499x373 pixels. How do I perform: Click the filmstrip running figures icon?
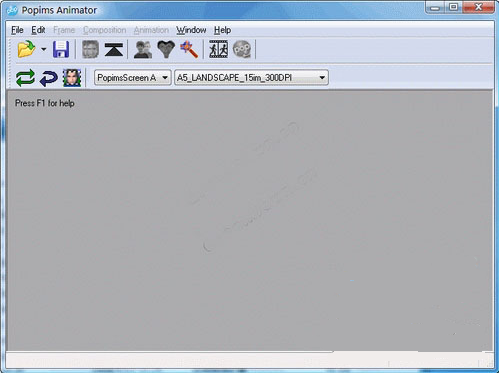218,49
